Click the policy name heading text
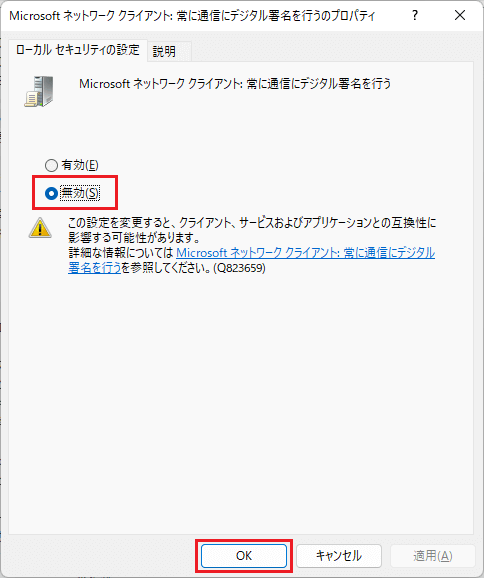 pos(235,84)
